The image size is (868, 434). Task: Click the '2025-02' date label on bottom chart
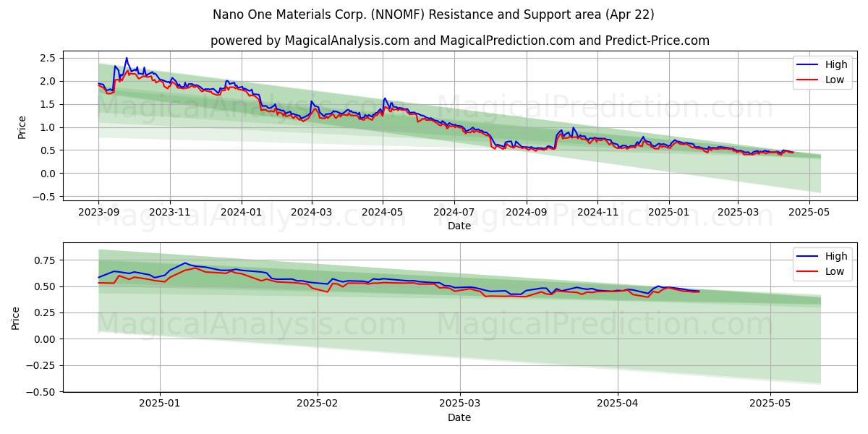tap(318, 403)
